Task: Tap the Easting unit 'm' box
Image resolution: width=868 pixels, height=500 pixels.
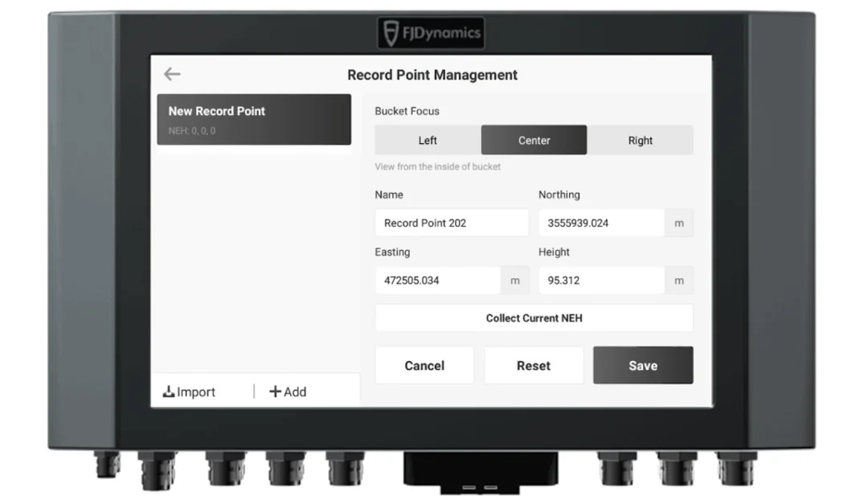Action: pos(515,281)
